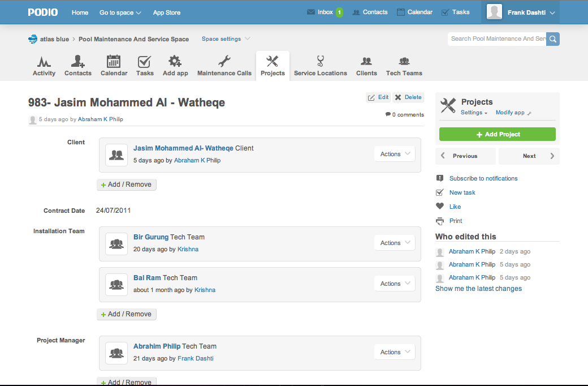
Task: Expand the Go to space dropdown
Action: (x=120, y=12)
